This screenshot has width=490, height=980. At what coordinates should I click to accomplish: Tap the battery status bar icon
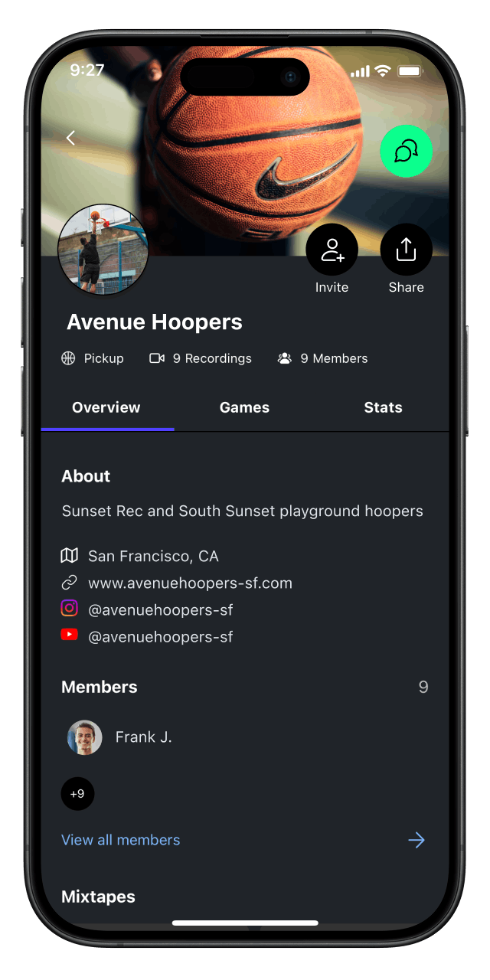(x=410, y=71)
